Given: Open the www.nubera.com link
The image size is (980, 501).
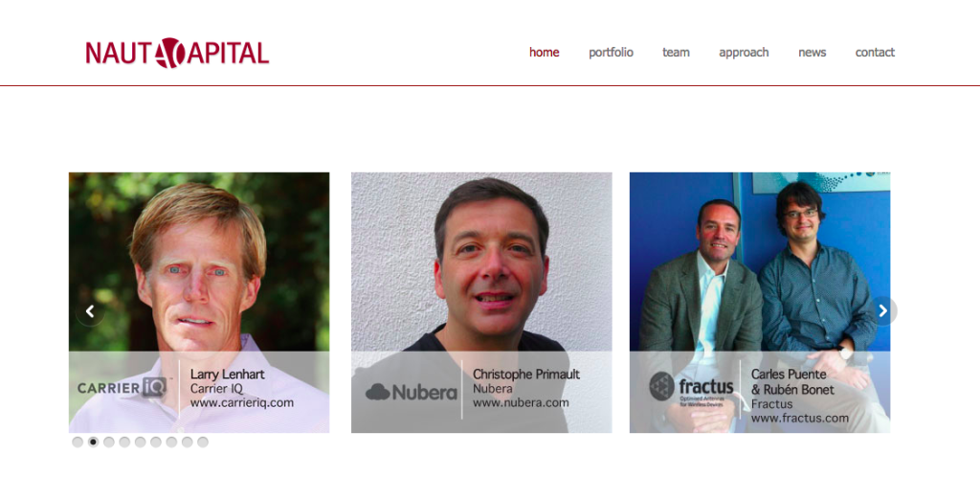Looking at the screenshot, I should [x=521, y=402].
